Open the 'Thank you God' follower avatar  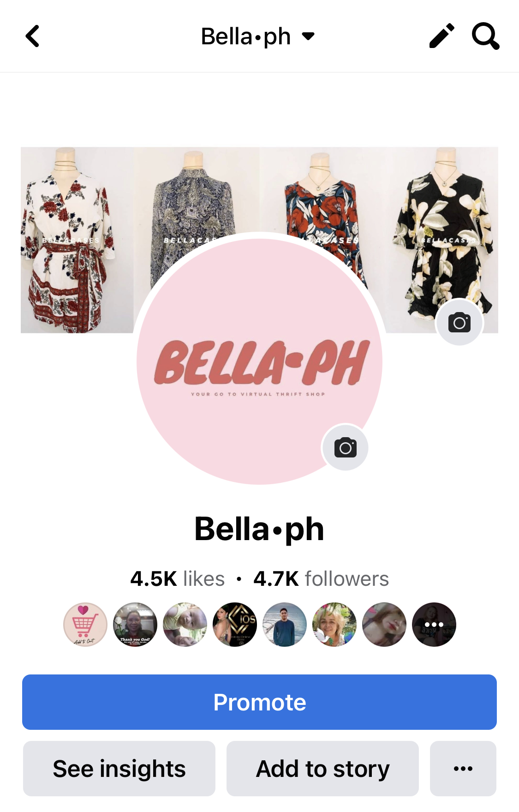tap(135, 625)
